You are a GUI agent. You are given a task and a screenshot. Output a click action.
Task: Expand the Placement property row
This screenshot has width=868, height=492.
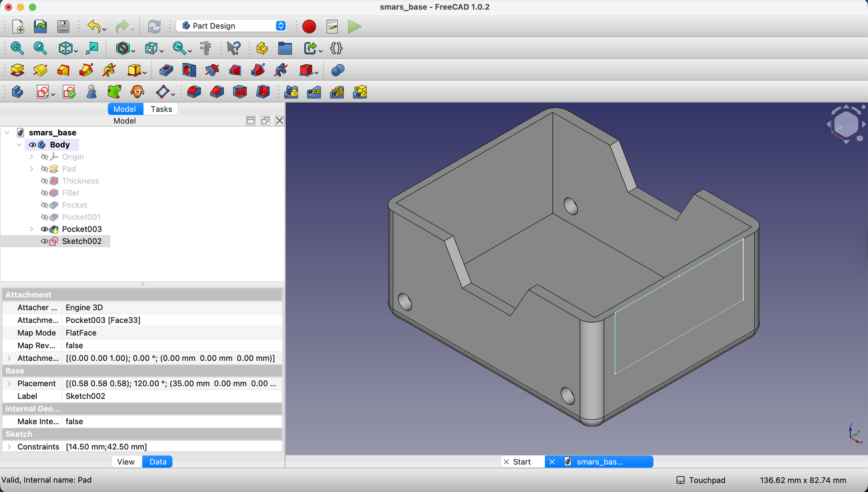point(9,383)
